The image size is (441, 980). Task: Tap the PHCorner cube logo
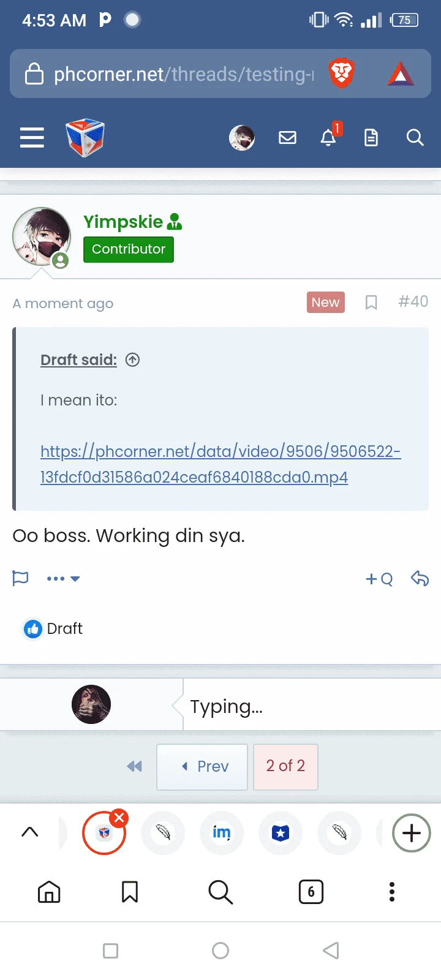coord(85,138)
